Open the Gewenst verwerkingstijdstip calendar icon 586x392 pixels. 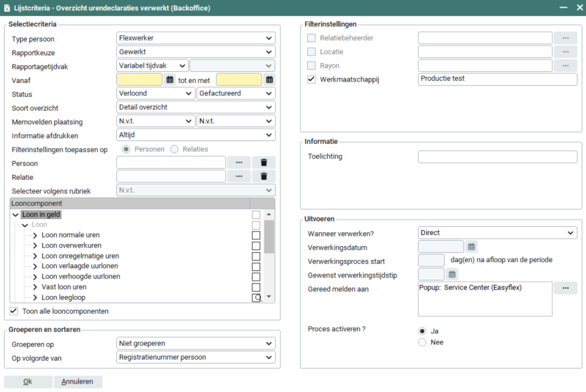click(452, 274)
